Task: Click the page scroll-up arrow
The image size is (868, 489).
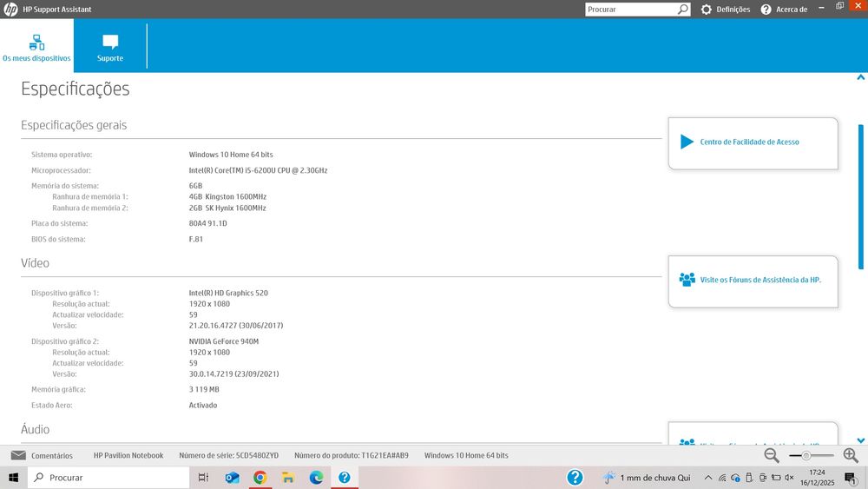Action: [x=861, y=77]
